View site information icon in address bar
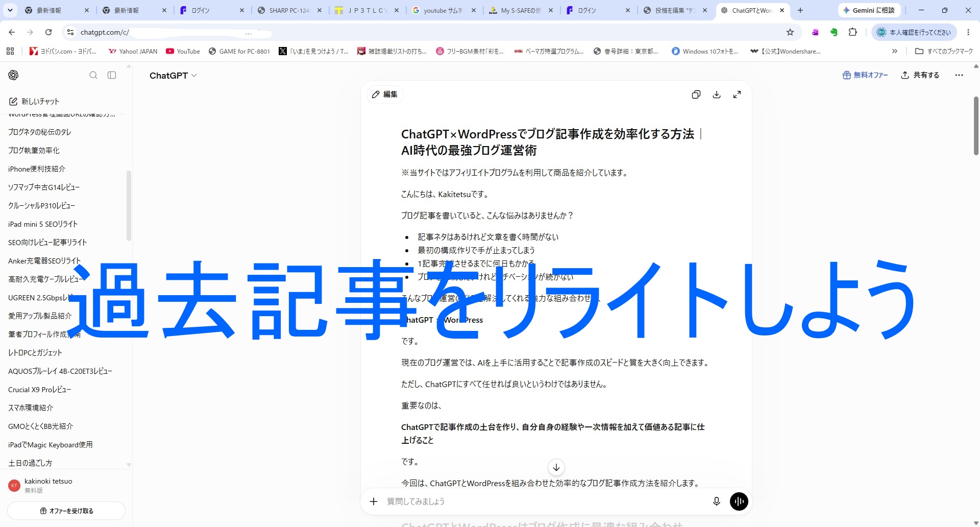 point(70,32)
